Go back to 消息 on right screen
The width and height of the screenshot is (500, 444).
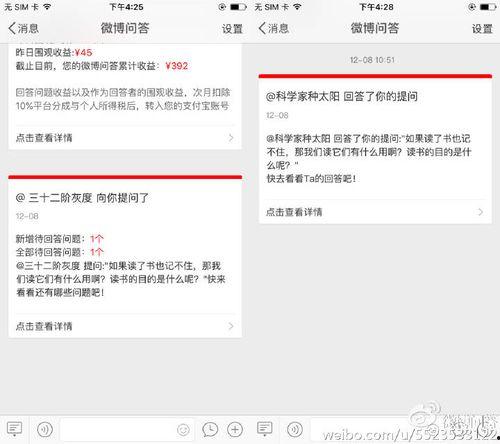click(x=274, y=28)
